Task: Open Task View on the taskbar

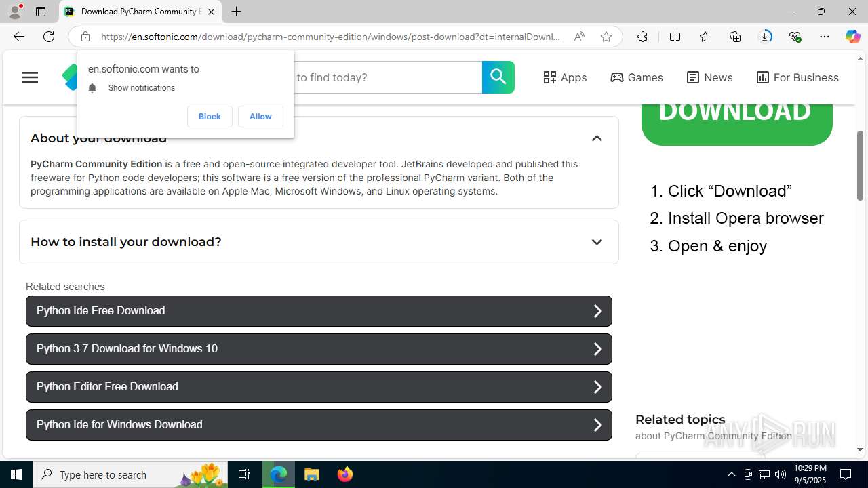Action: (244, 474)
